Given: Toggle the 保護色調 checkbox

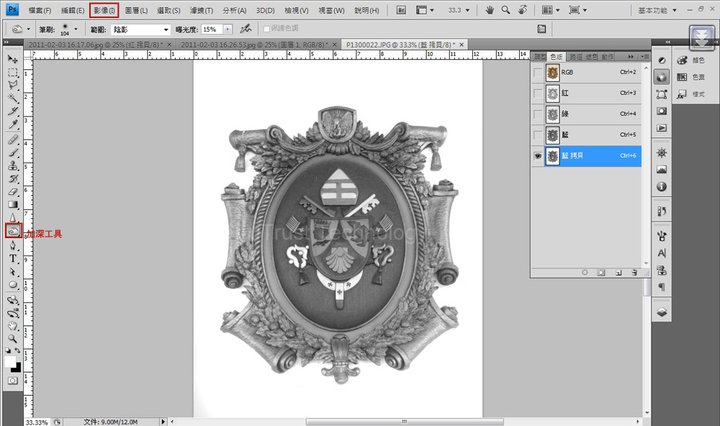Looking at the screenshot, I should 266,28.
